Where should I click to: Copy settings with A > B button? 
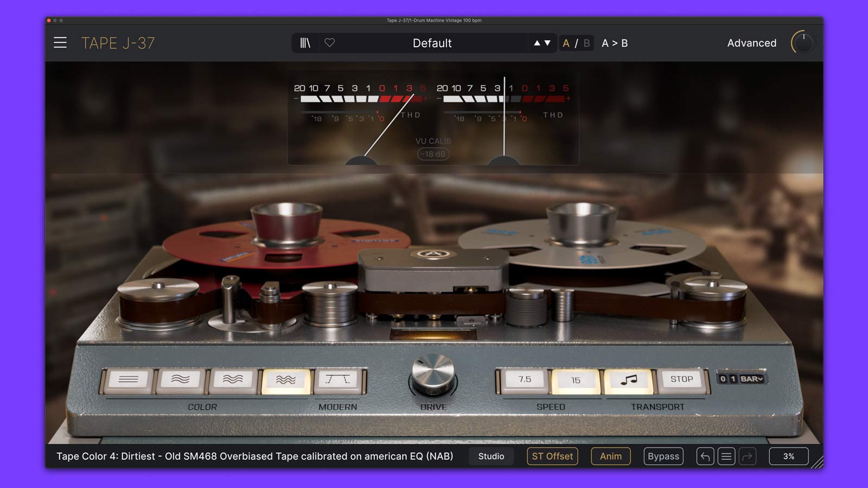(615, 43)
